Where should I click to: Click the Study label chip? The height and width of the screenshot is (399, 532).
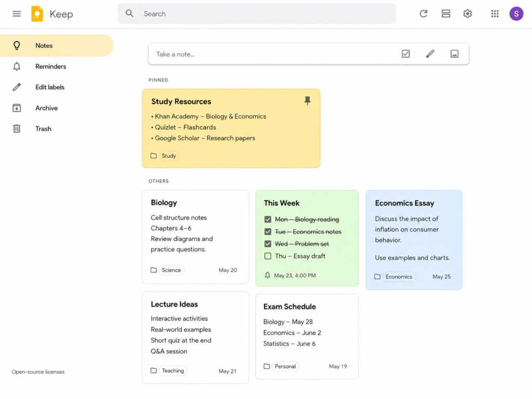(x=169, y=156)
